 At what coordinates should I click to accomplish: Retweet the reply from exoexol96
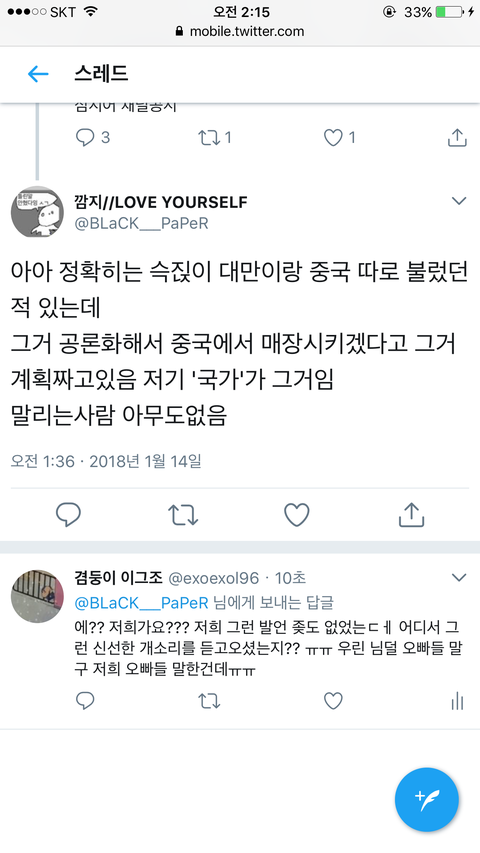[209, 701]
